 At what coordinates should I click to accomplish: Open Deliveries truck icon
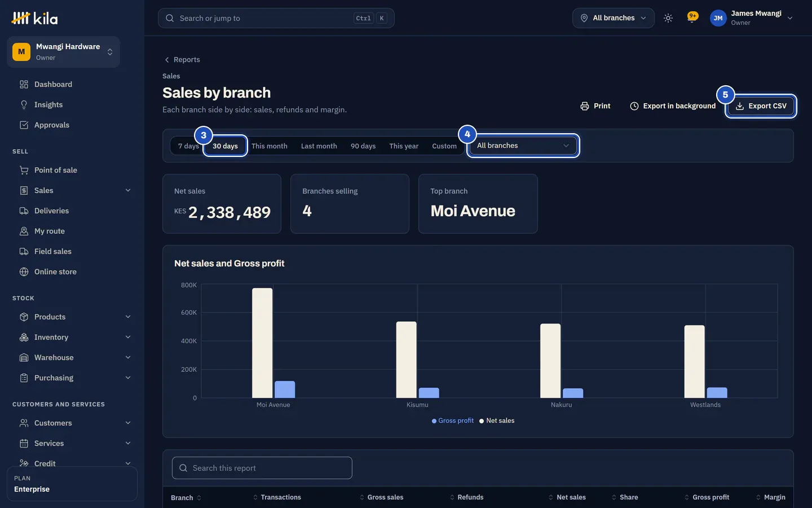[x=24, y=211]
